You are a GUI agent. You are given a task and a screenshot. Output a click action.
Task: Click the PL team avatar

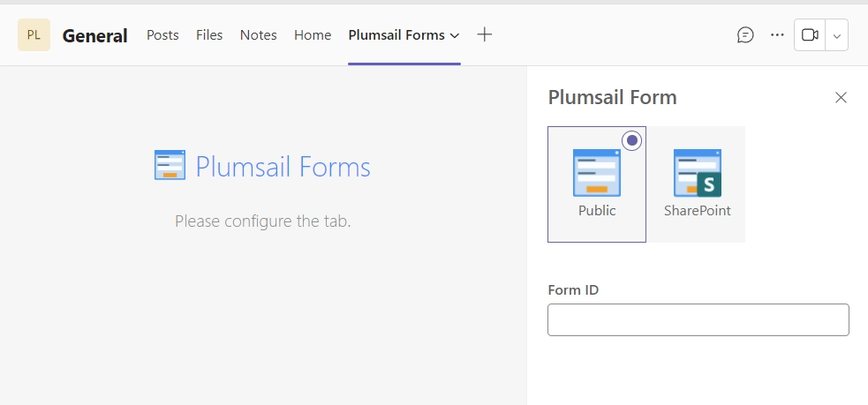point(34,35)
